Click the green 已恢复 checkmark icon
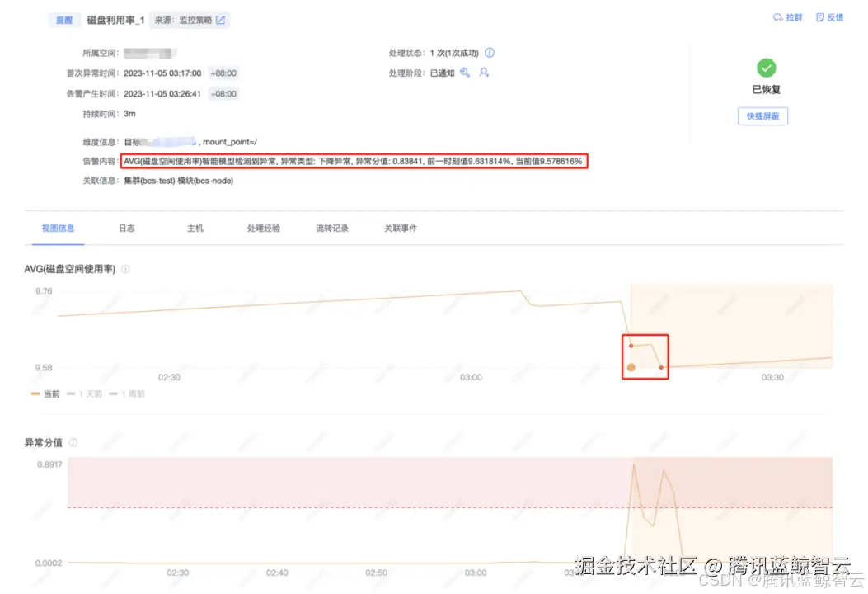 pos(766,68)
